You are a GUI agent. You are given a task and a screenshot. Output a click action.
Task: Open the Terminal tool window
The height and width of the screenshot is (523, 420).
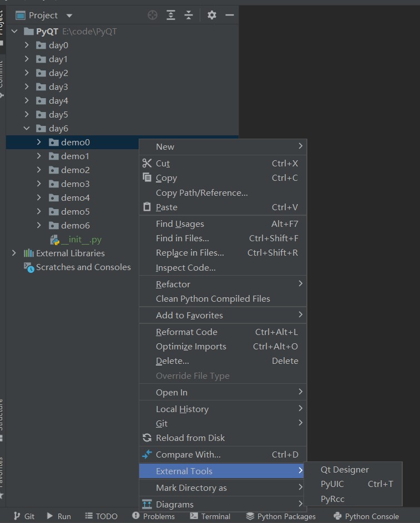pyautogui.click(x=210, y=516)
